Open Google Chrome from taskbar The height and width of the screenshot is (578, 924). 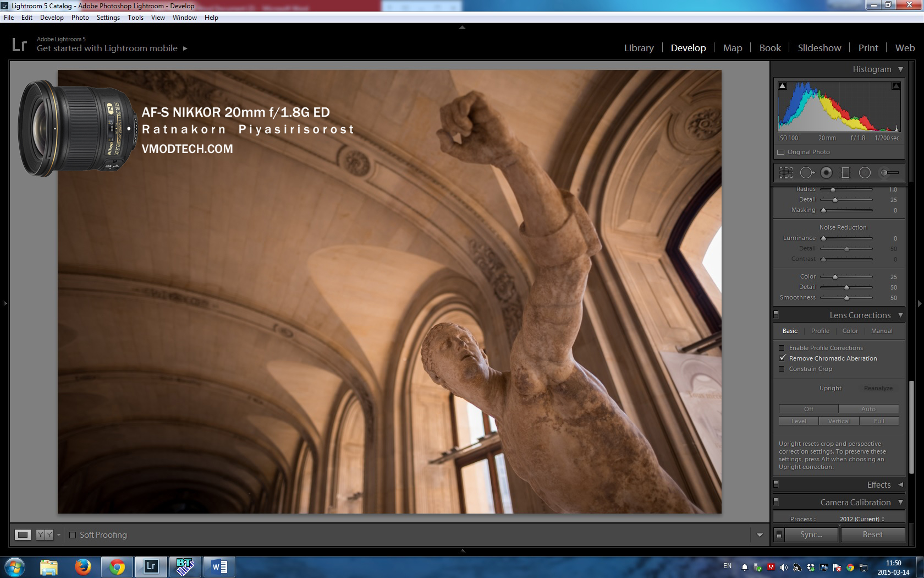tap(117, 566)
